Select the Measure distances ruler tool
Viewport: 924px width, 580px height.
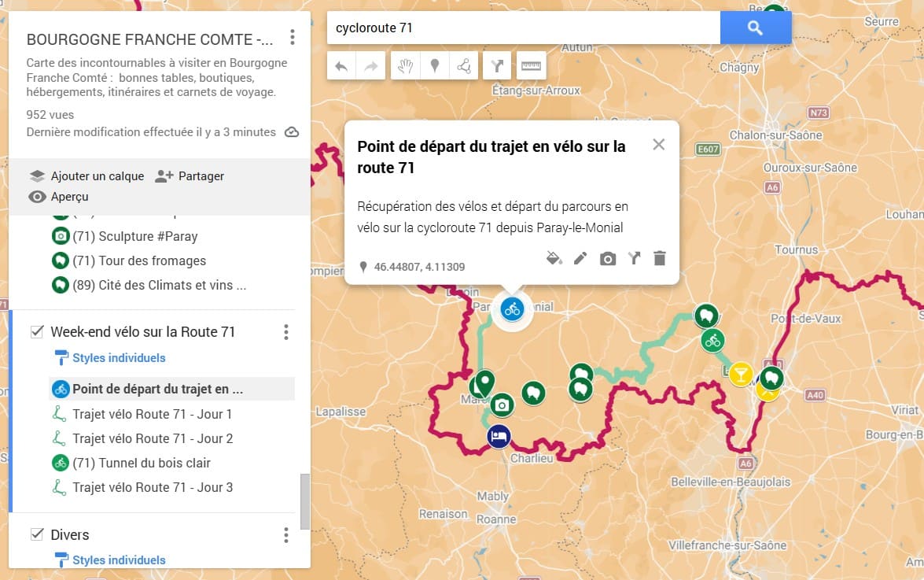click(530, 65)
